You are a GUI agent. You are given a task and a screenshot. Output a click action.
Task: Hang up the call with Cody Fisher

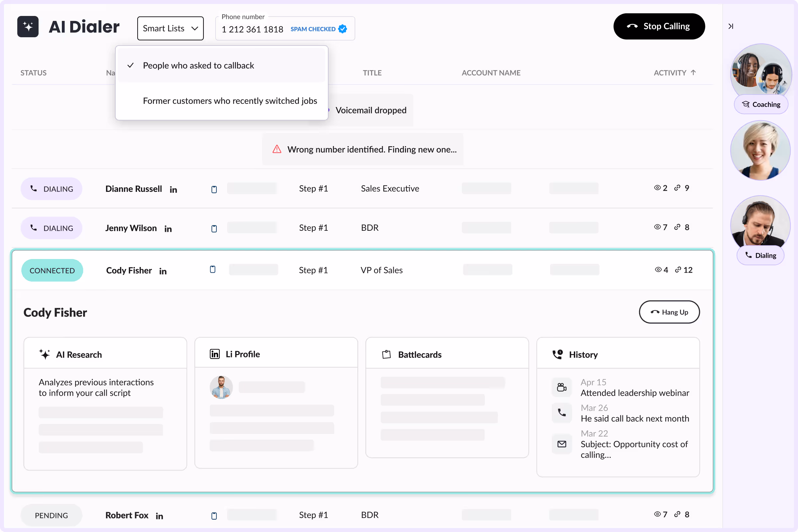click(669, 312)
